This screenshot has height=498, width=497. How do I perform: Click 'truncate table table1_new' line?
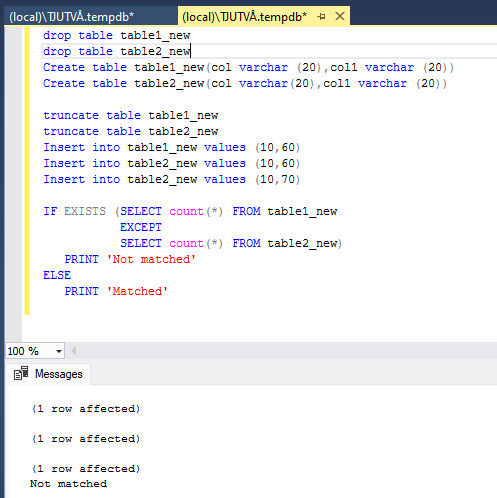coord(131,115)
